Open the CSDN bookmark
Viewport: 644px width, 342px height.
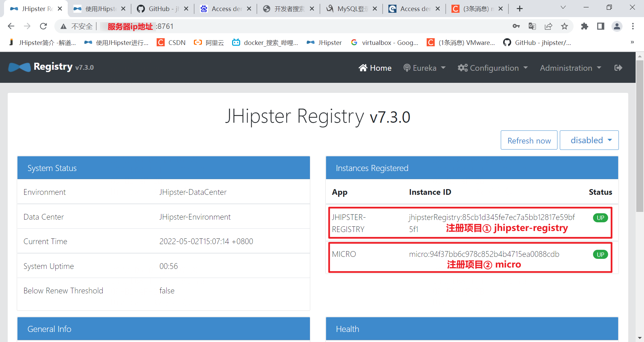171,43
